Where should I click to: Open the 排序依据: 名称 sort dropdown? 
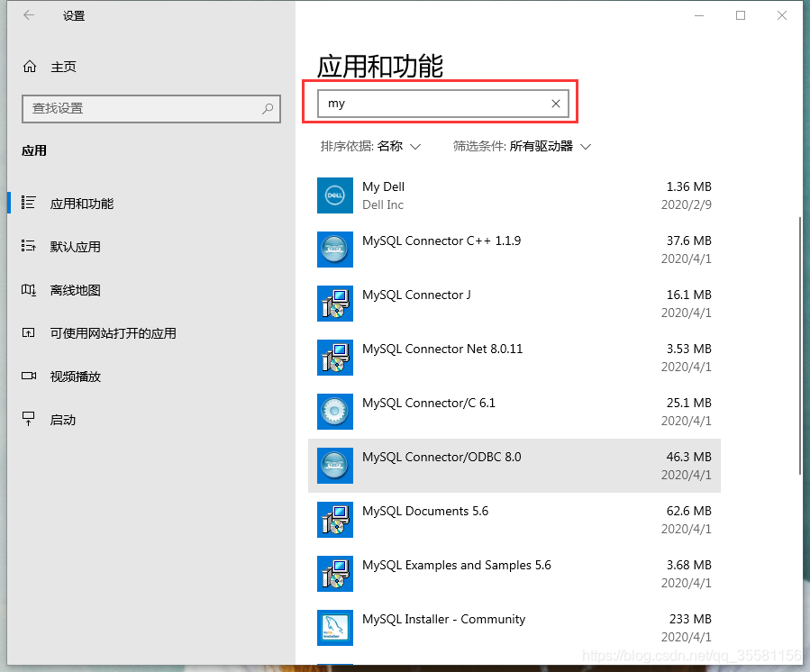(370, 146)
